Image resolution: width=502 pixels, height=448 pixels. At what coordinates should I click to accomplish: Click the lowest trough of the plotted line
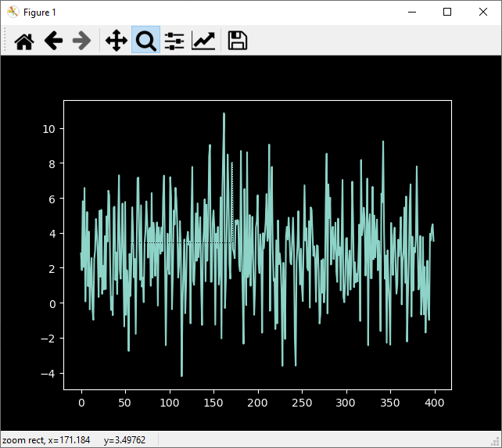tap(181, 375)
